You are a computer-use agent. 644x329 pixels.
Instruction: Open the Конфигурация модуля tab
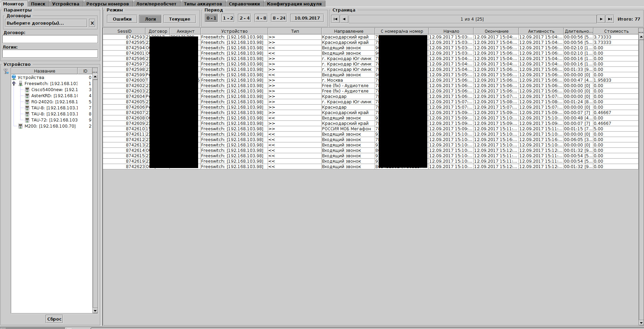coord(294,4)
